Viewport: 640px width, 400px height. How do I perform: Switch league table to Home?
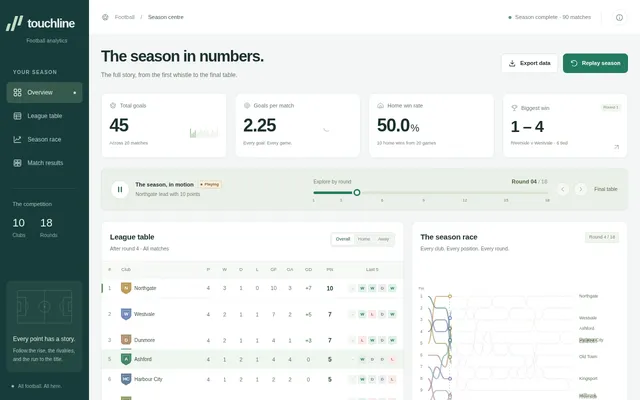point(364,239)
